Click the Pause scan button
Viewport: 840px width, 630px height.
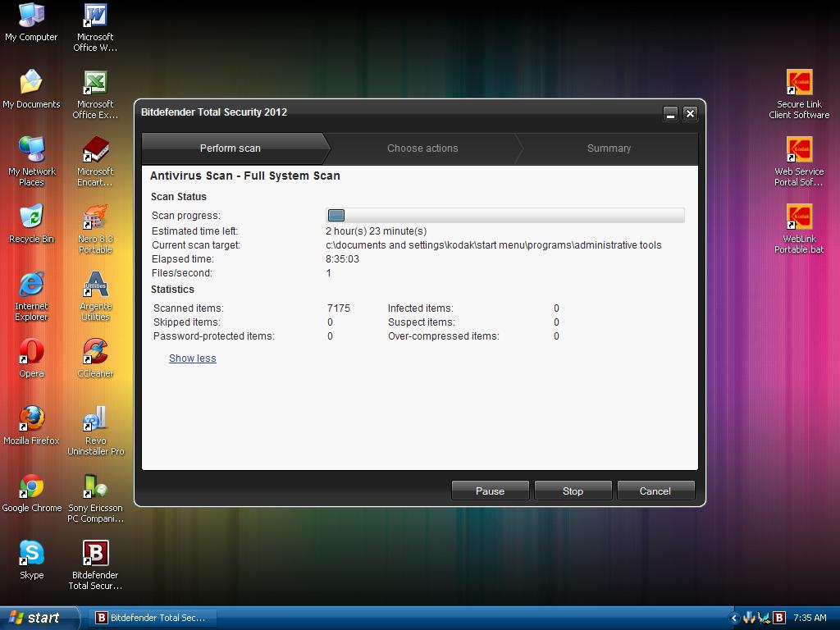click(491, 491)
